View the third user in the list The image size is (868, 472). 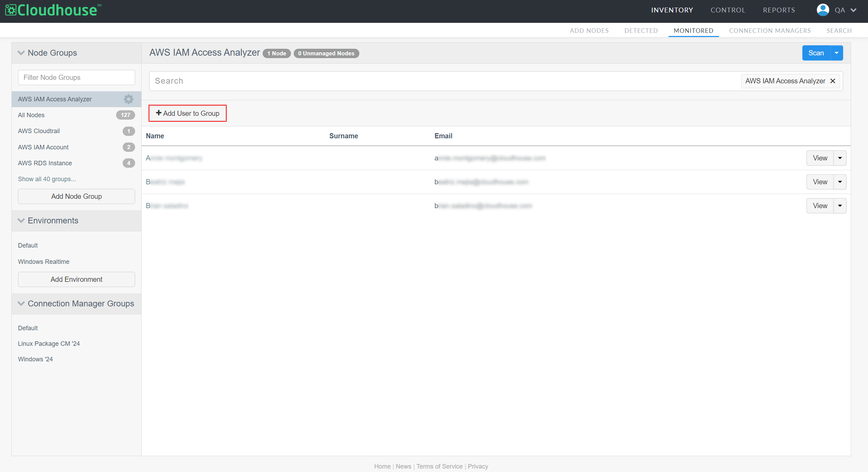coord(820,206)
